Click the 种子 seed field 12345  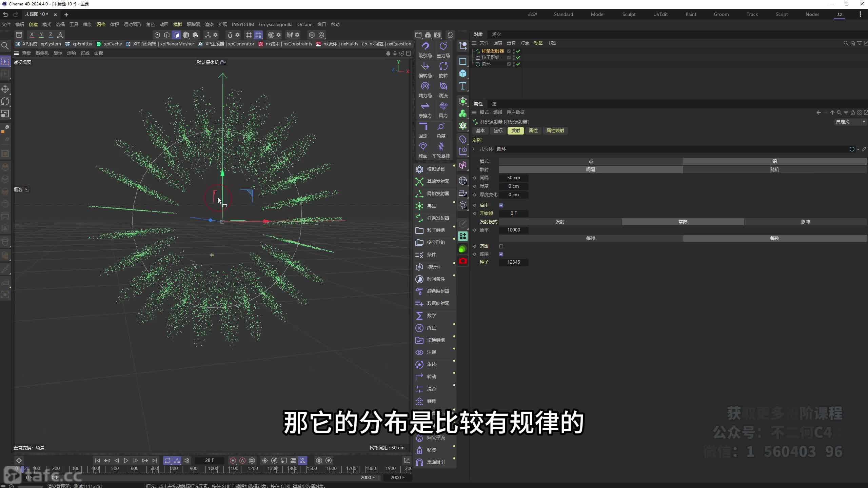pyautogui.click(x=513, y=262)
